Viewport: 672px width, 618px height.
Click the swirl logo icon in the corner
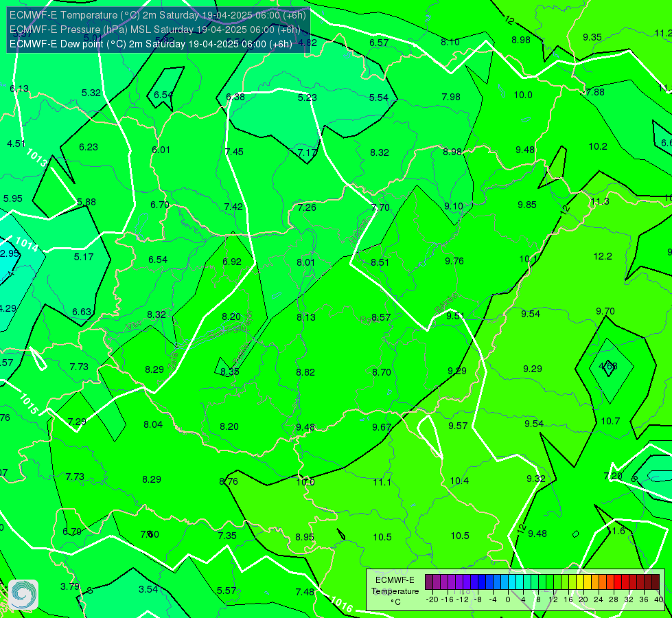click(23, 595)
